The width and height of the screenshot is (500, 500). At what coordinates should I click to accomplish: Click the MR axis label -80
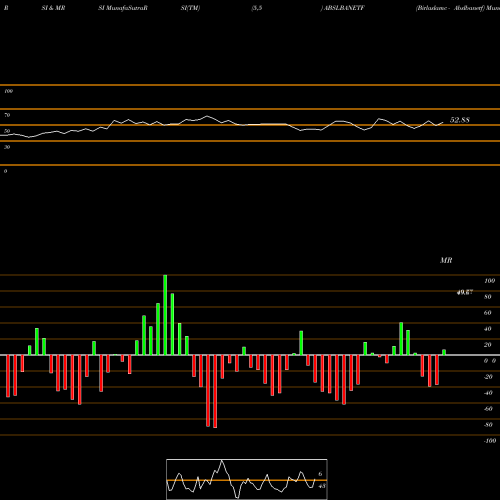(488, 425)
